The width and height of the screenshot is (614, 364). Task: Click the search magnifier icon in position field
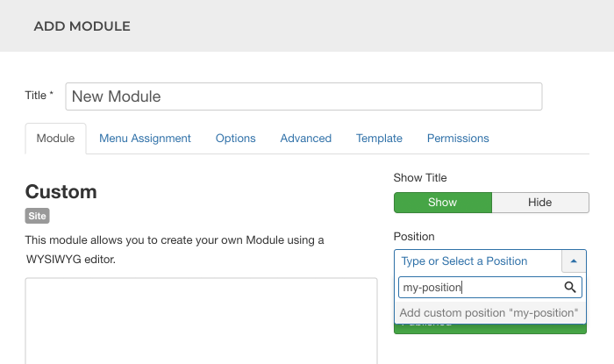570,288
